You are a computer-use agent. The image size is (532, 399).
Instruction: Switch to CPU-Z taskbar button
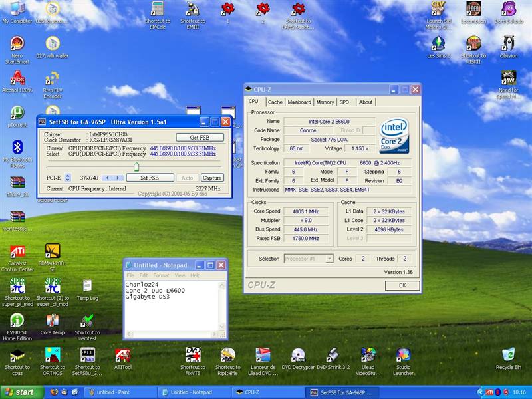[x=267, y=392]
